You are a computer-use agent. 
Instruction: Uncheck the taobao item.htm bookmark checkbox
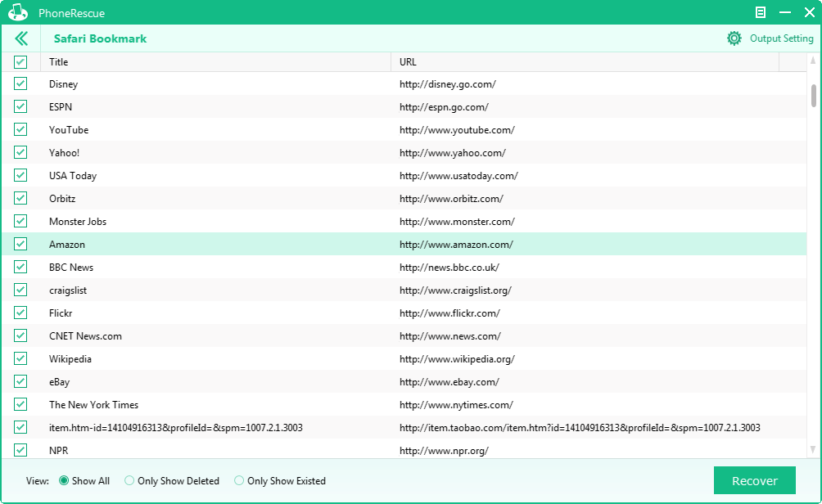click(20, 428)
